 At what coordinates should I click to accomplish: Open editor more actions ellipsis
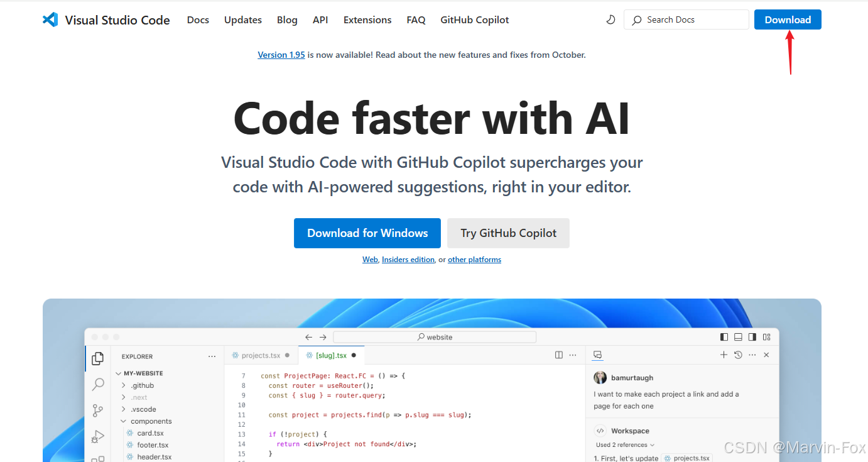pyautogui.click(x=573, y=355)
